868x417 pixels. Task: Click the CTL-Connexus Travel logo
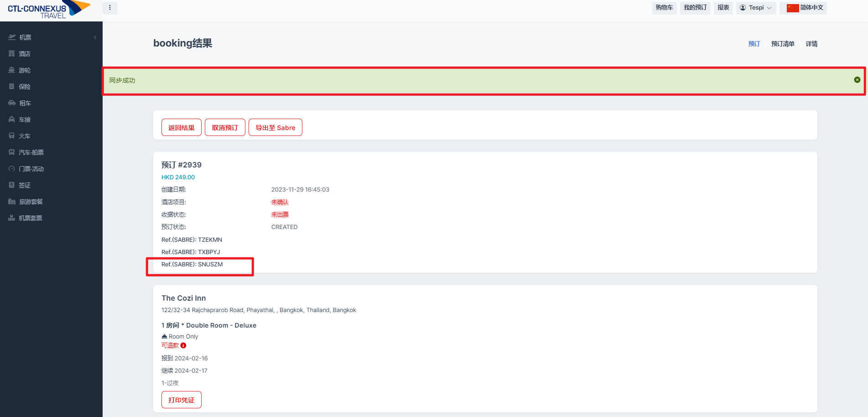coord(48,10)
